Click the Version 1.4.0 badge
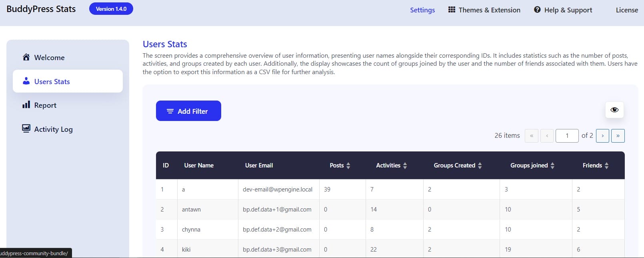The width and height of the screenshot is (644, 258). tap(111, 9)
